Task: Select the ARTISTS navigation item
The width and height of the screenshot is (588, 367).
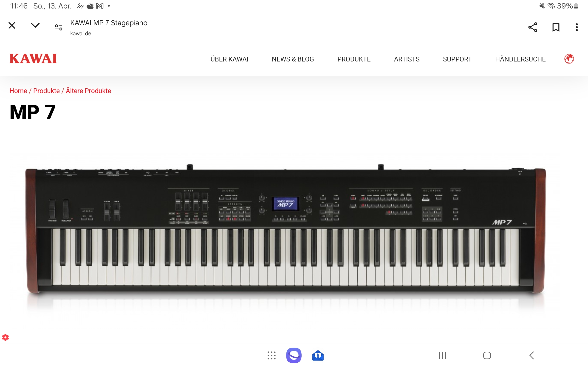Action: 407,59
